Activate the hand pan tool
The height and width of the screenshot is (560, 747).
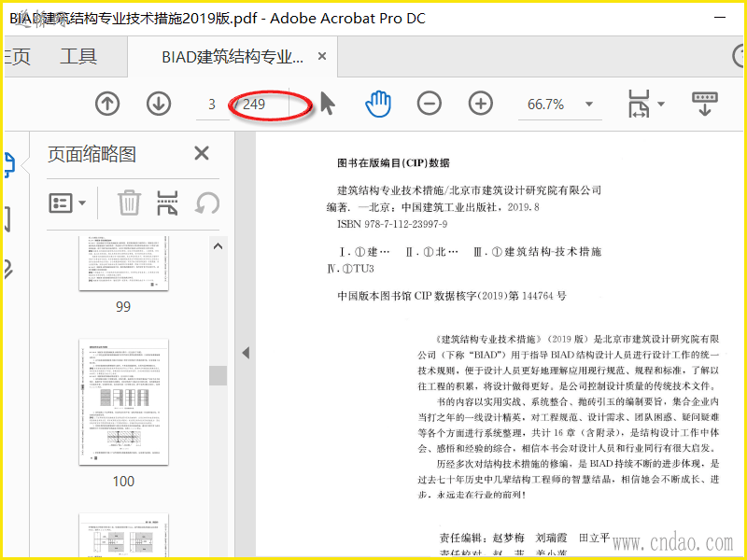(x=378, y=104)
